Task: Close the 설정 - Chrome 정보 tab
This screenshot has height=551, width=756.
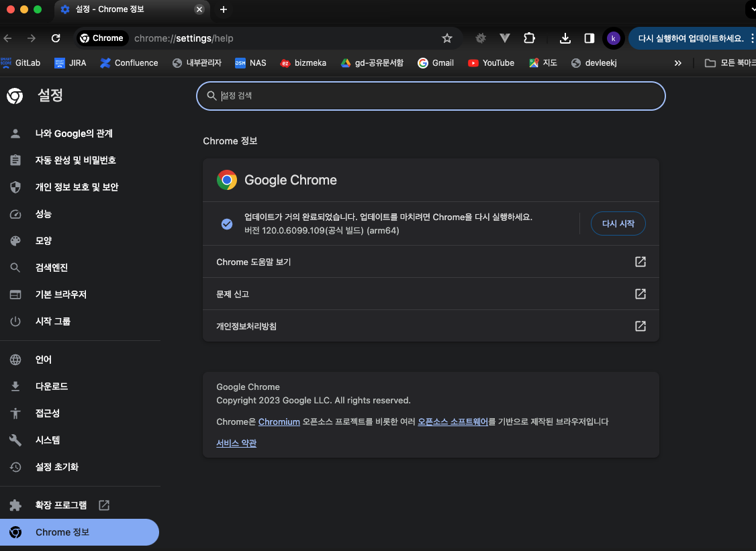Action: [199, 9]
